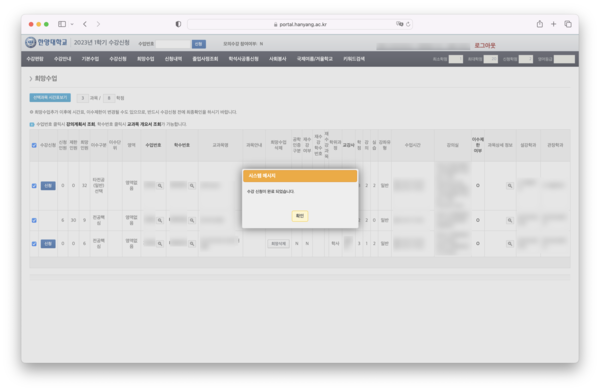The height and width of the screenshot is (391, 600).
Task: Open the Safari share icon
Action: pos(540,24)
